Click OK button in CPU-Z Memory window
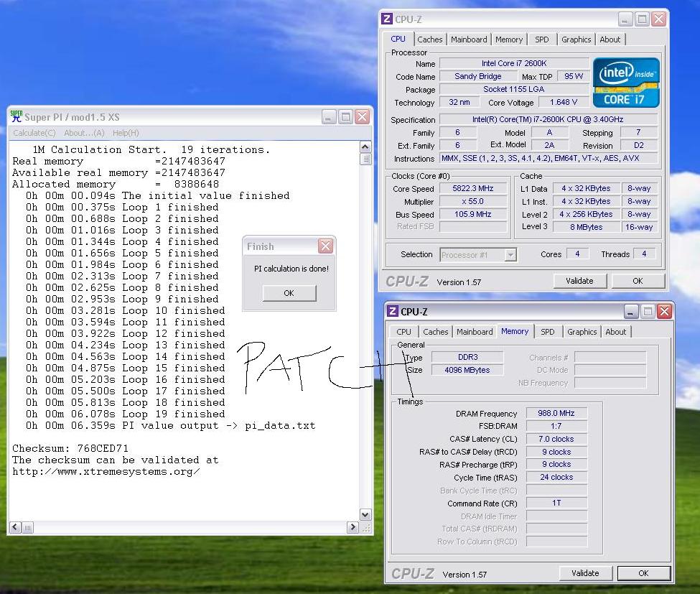Viewport: 700px width, 594px height. tap(643, 573)
